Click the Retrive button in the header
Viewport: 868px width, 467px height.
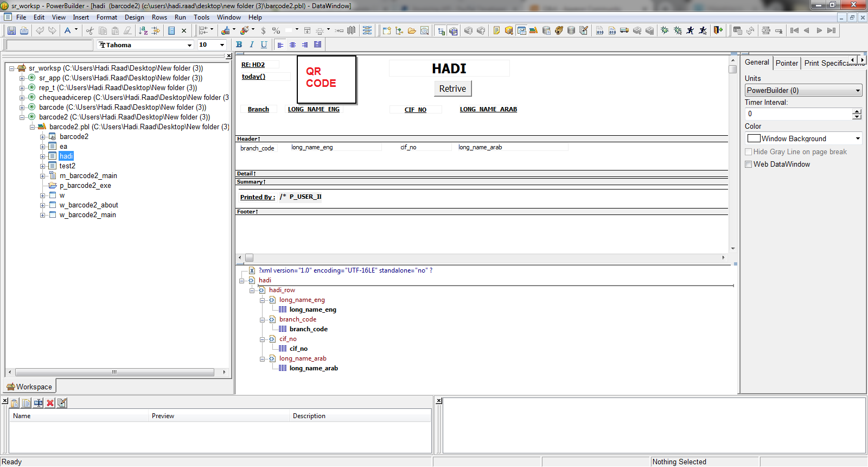[x=452, y=89]
